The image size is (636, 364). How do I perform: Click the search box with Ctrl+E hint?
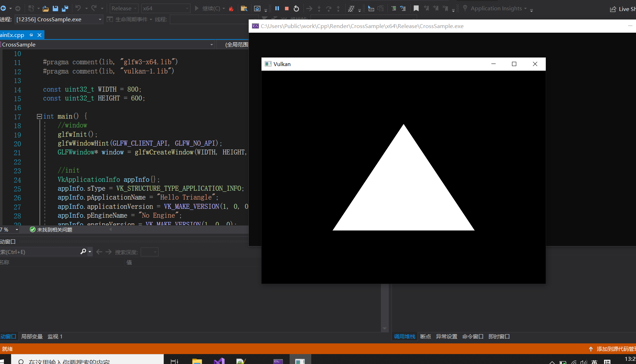click(39, 252)
